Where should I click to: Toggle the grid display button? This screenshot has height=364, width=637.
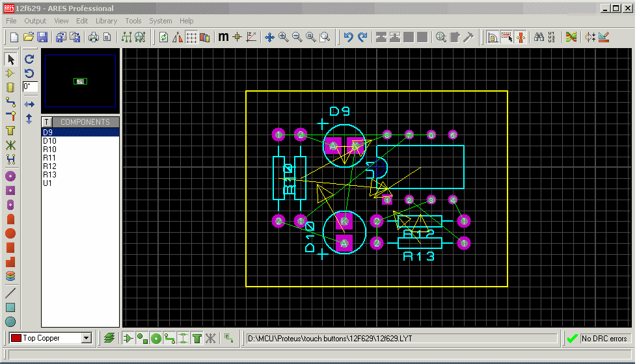coord(191,37)
